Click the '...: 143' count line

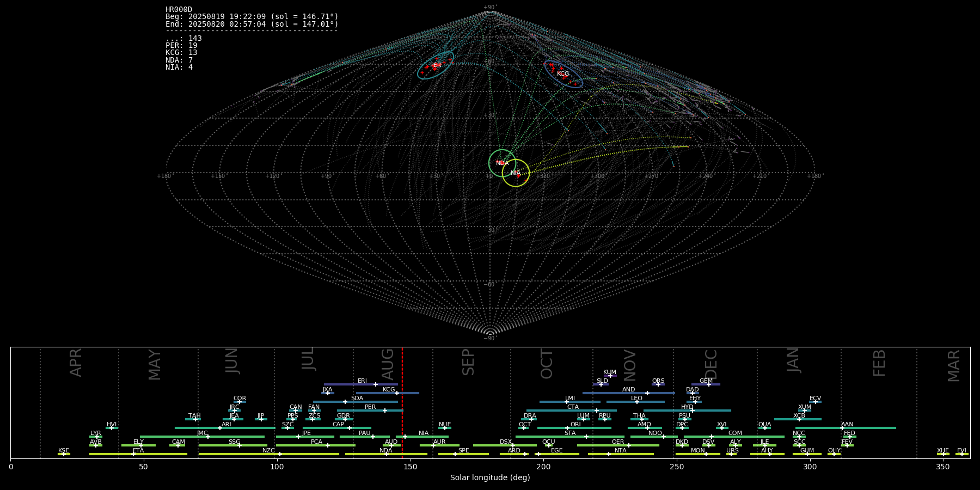[183, 39]
